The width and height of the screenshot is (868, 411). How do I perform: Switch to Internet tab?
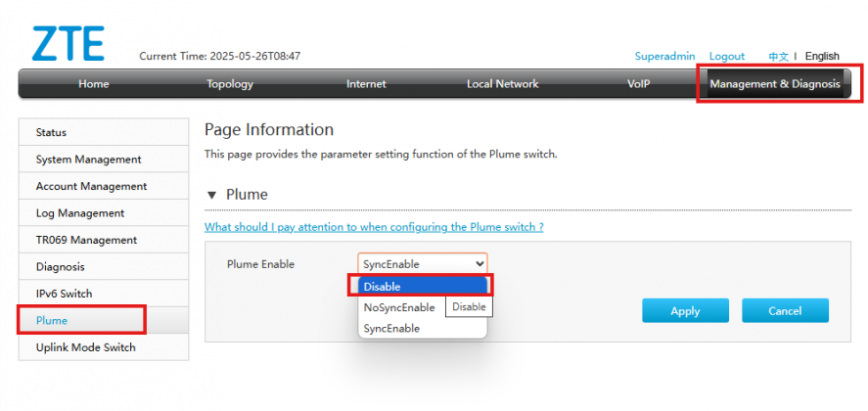coord(366,84)
